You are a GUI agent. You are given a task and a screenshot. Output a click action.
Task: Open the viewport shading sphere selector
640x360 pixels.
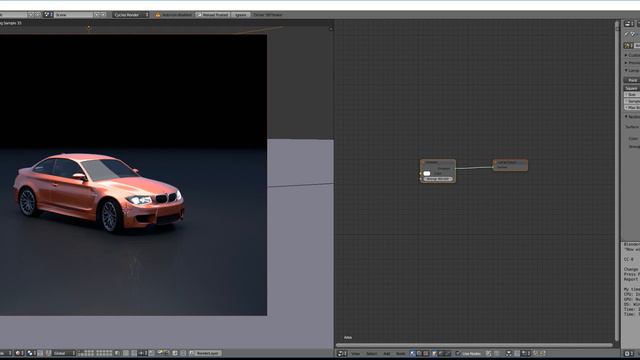click(x=19, y=353)
